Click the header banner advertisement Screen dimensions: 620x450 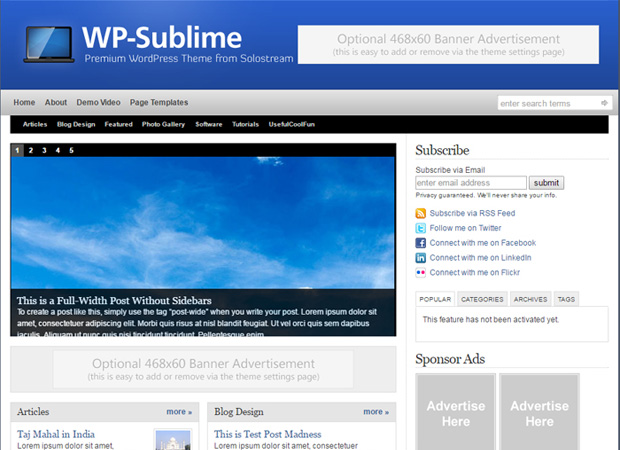[448, 45]
